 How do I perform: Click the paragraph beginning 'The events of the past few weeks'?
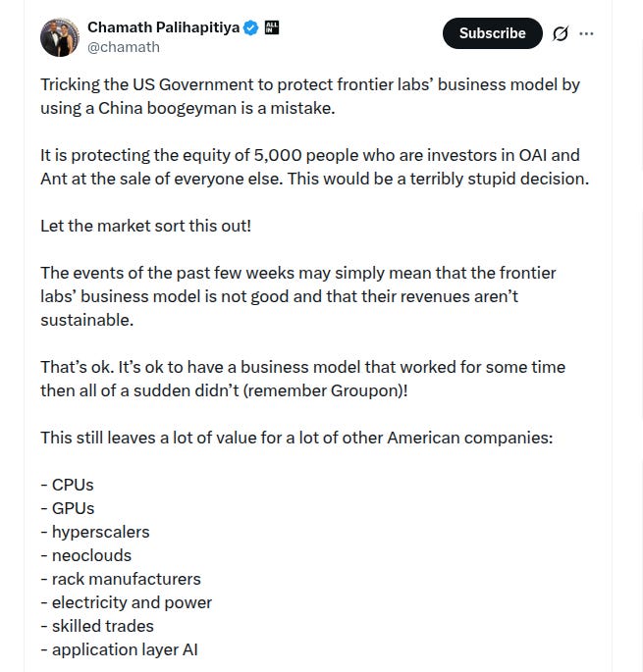point(298,296)
